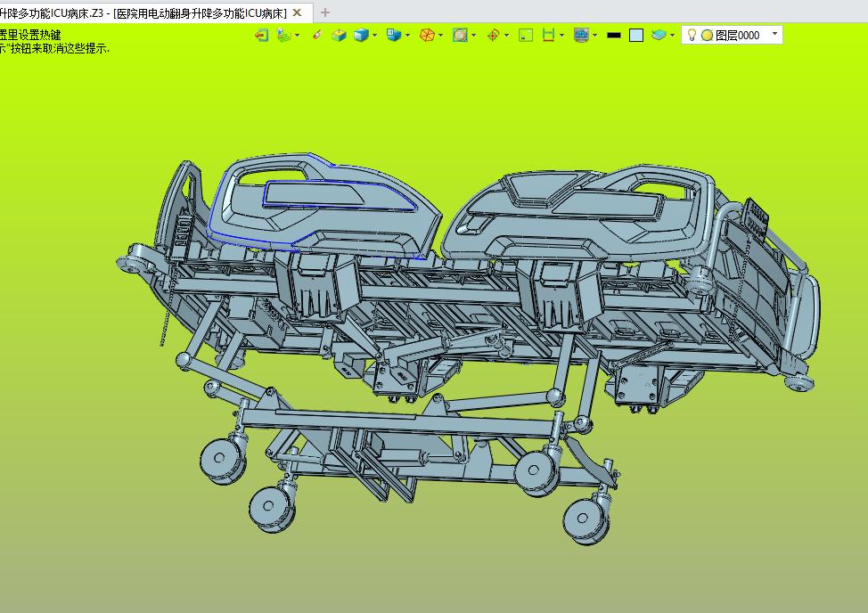This screenshot has width=868, height=613.
Task: Close the ICU病床 document tab
Action: click(298, 12)
